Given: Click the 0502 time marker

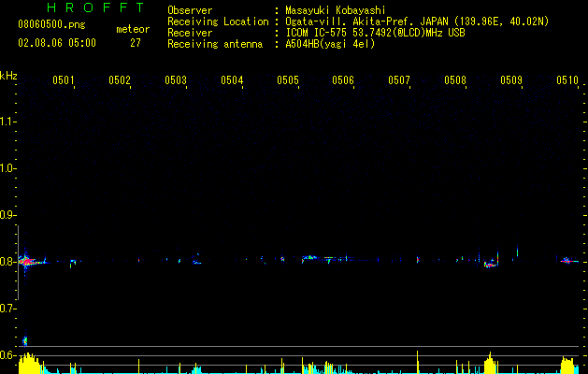Looking at the screenshot, I should [x=120, y=79].
